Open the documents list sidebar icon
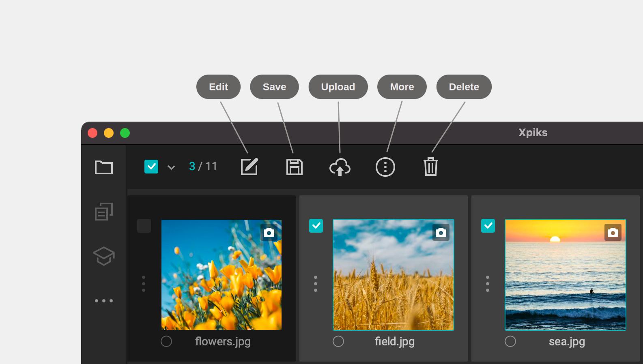The height and width of the screenshot is (364, 643). click(104, 212)
